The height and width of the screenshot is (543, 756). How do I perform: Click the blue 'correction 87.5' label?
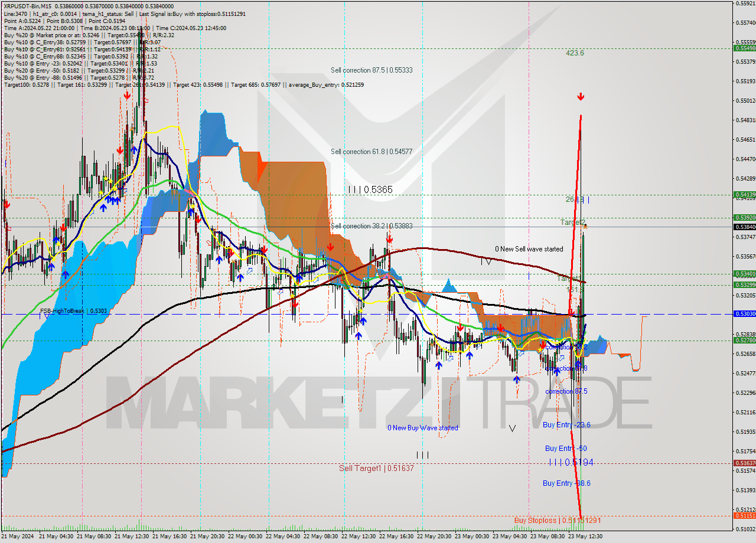click(x=566, y=391)
